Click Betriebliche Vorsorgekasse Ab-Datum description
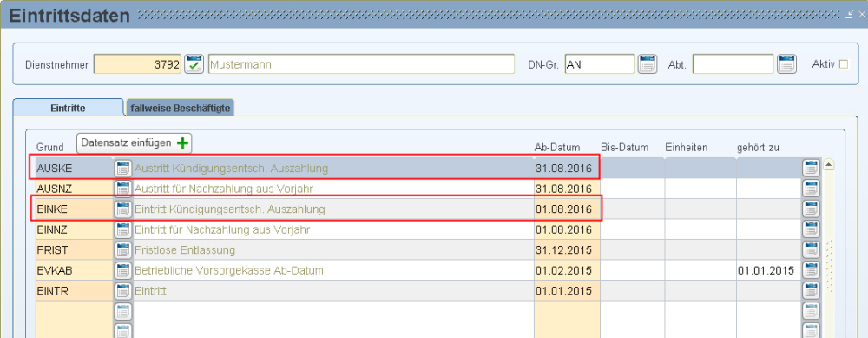Image resolution: width=868 pixels, height=338 pixels. pyautogui.click(x=228, y=270)
